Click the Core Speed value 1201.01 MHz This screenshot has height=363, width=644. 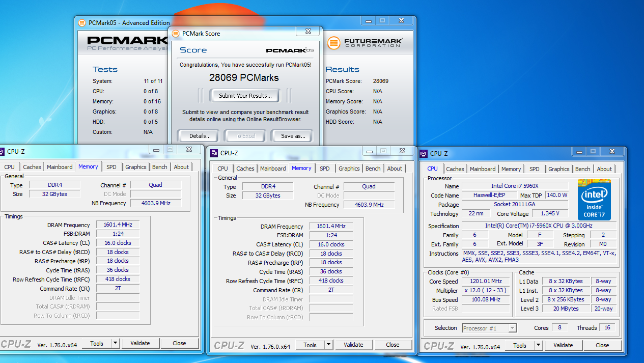[486, 282]
